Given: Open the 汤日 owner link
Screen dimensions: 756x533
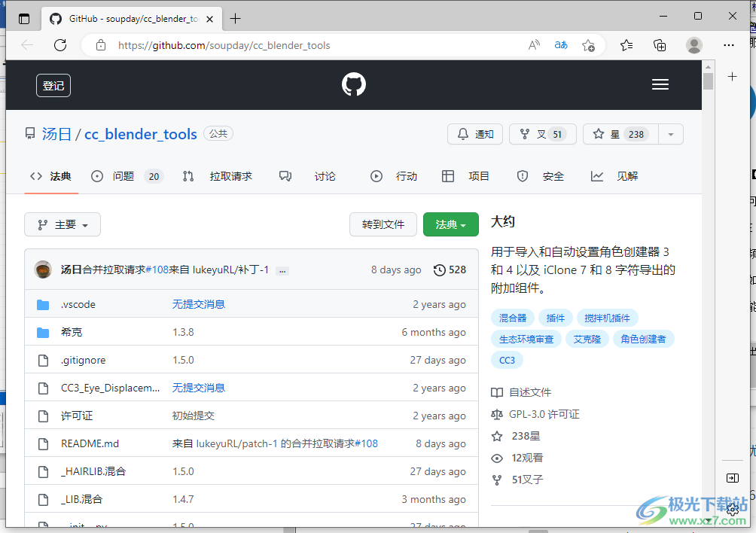Looking at the screenshot, I should pyautogui.click(x=56, y=134).
